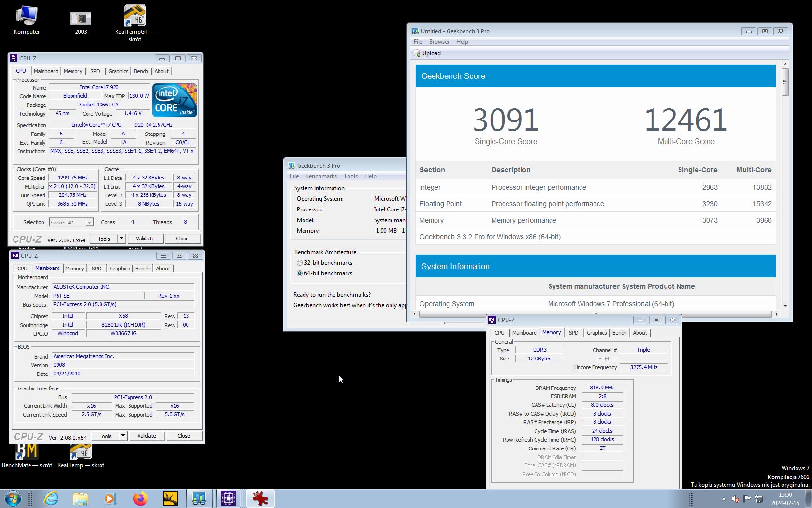Open Browser menu in Geekbench results window

coord(439,42)
